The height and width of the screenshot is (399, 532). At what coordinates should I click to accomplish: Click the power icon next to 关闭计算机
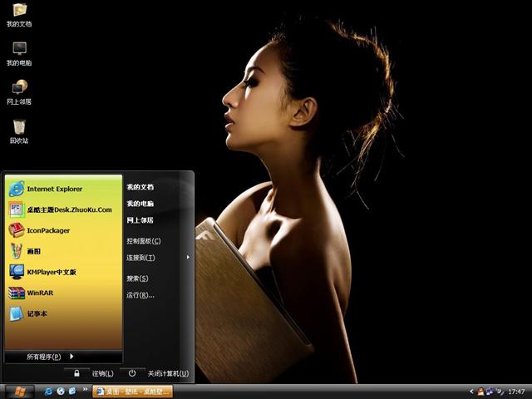click(132, 373)
